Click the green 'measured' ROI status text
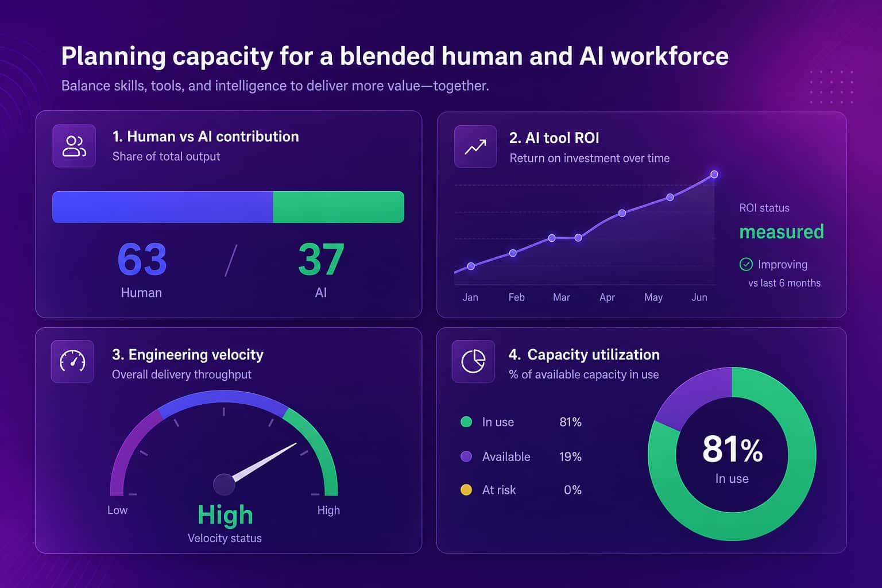 pyautogui.click(x=782, y=232)
